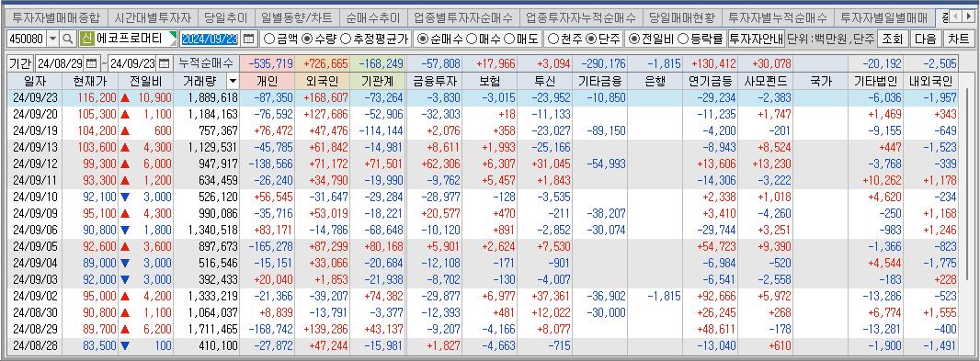This screenshot has width=980, height=361.
Task: Click the 은행 column header
Action: 655,81
